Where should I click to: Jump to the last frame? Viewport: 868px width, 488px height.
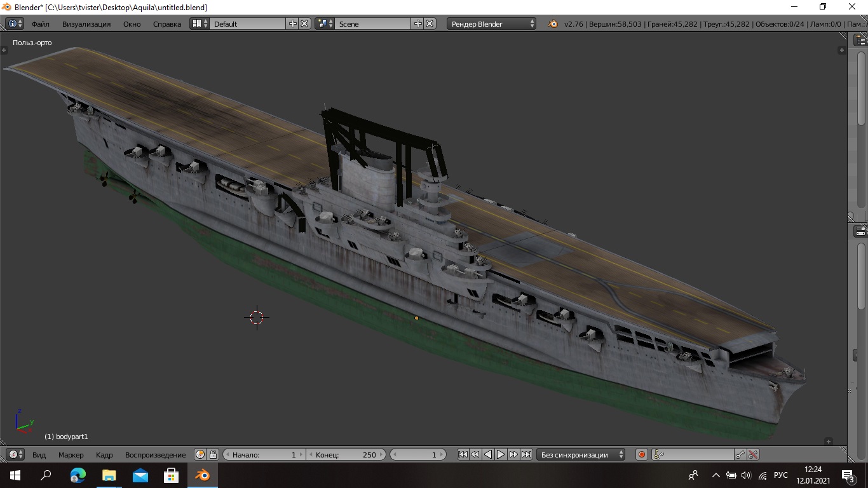[526, 454]
